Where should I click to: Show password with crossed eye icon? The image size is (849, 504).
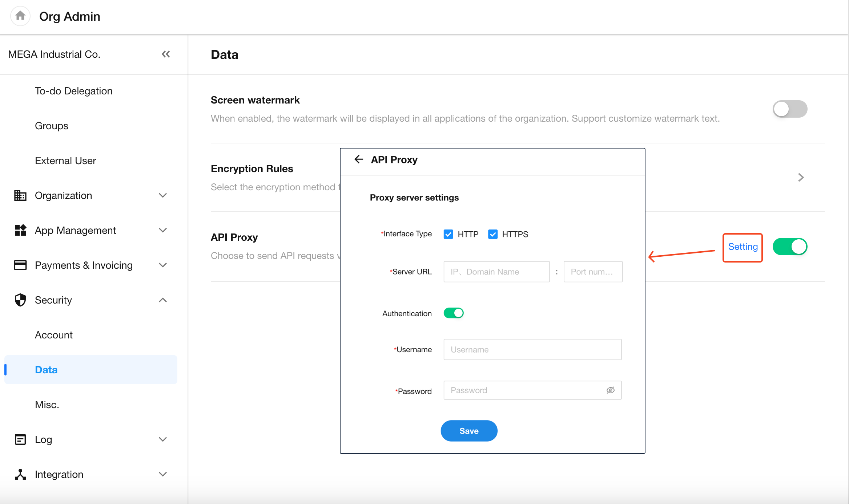610,390
